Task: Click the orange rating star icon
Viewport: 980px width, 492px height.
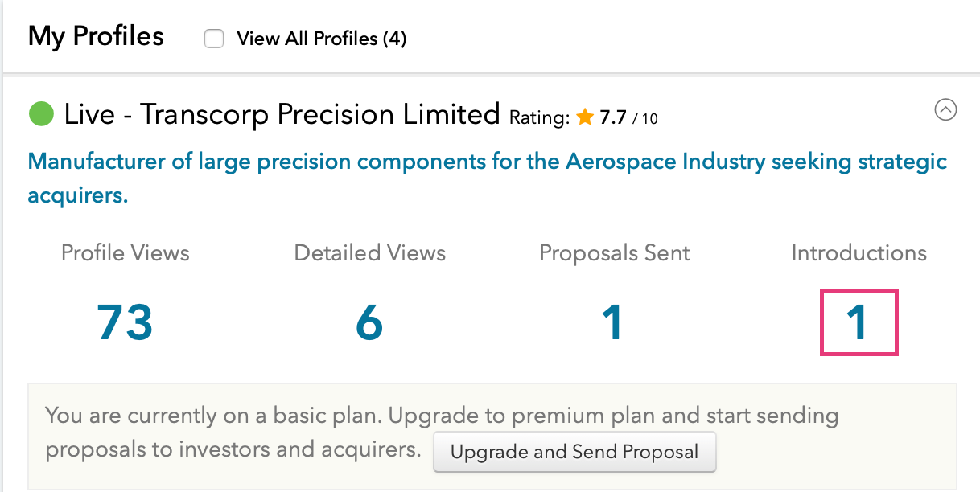Action: point(585,118)
